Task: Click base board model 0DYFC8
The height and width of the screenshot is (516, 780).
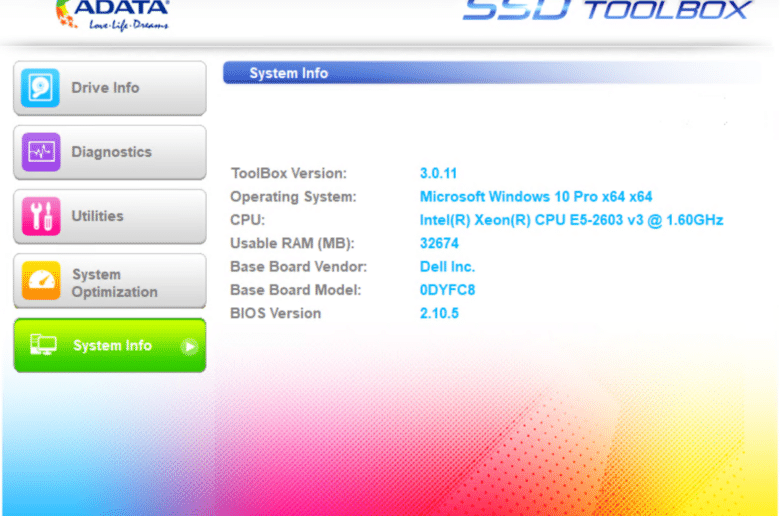Action: click(x=447, y=290)
